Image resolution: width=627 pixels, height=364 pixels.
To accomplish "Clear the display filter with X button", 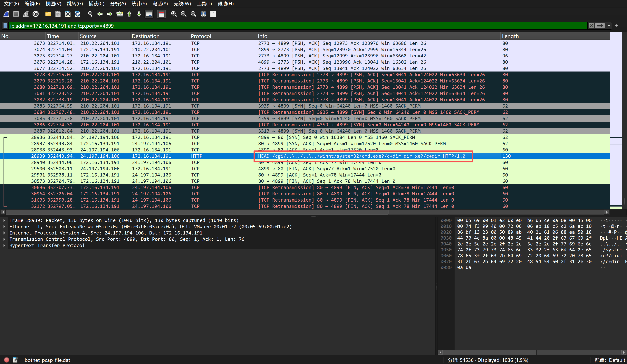I will tap(591, 26).
